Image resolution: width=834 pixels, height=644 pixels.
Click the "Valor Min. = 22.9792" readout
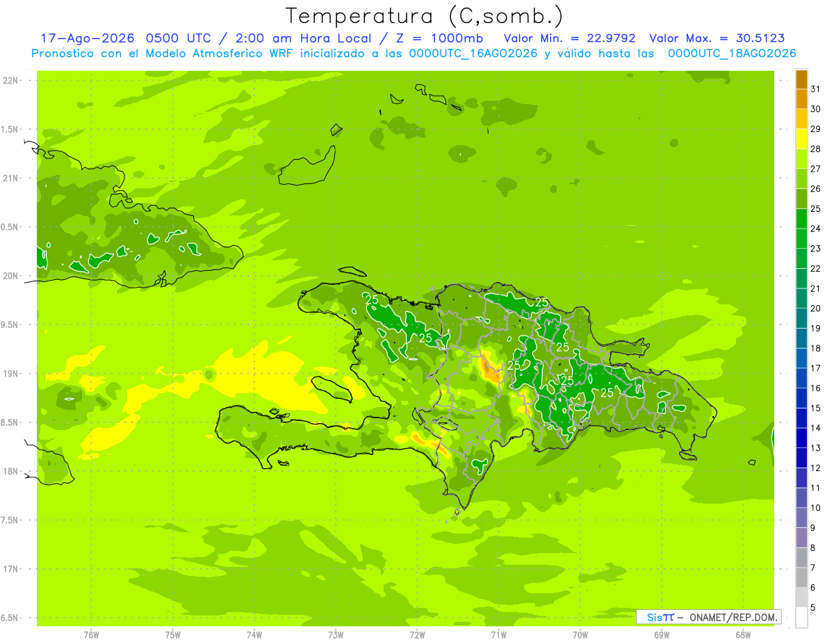click(569, 38)
